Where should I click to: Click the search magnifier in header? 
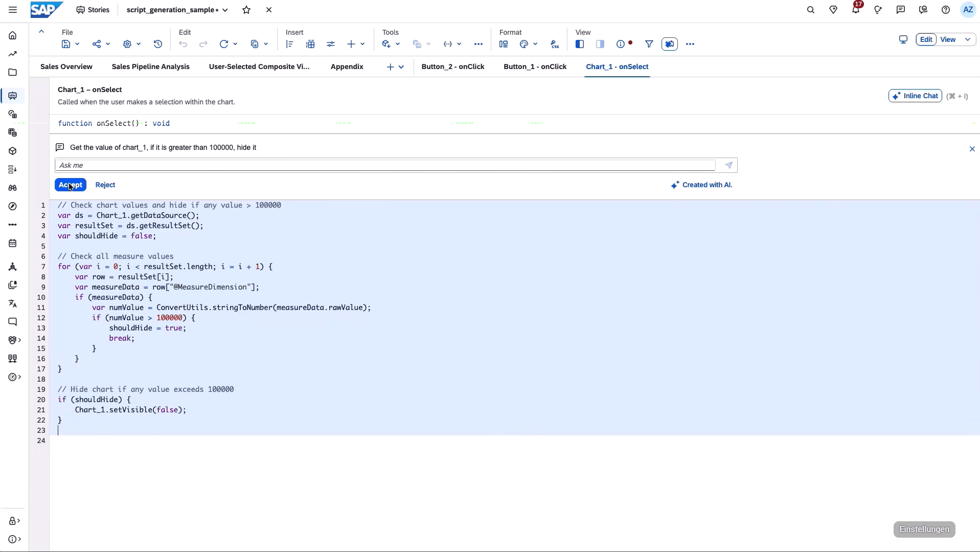coord(811,10)
